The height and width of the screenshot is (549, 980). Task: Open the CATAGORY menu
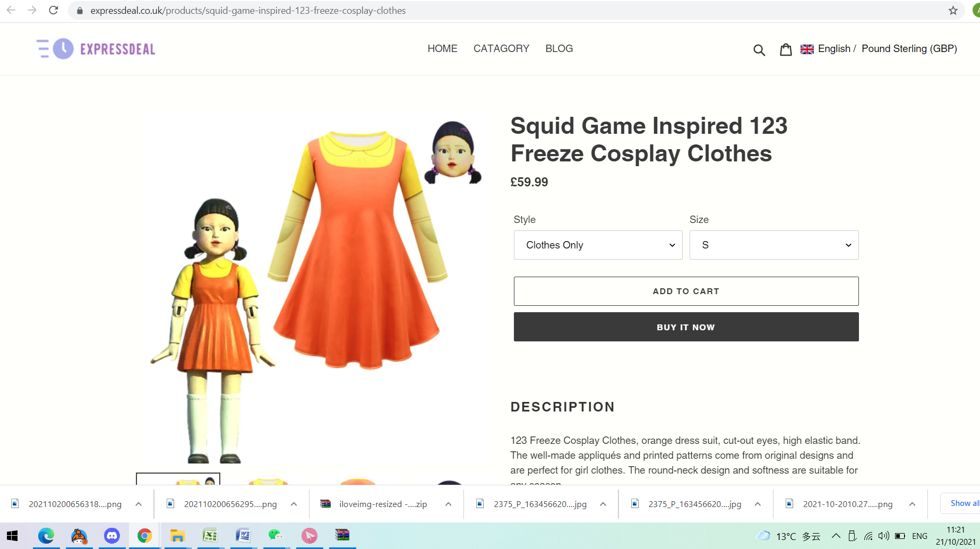[x=501, y=48]
